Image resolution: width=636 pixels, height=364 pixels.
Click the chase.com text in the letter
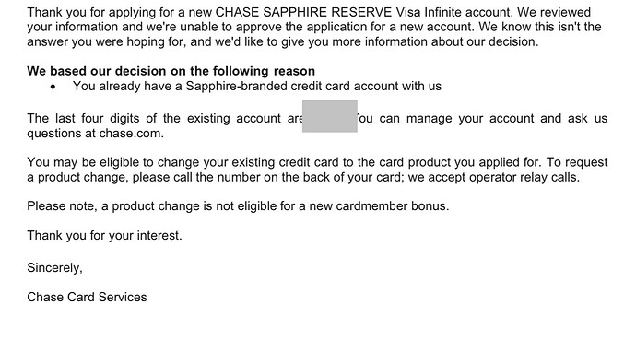tap(132, 134)
